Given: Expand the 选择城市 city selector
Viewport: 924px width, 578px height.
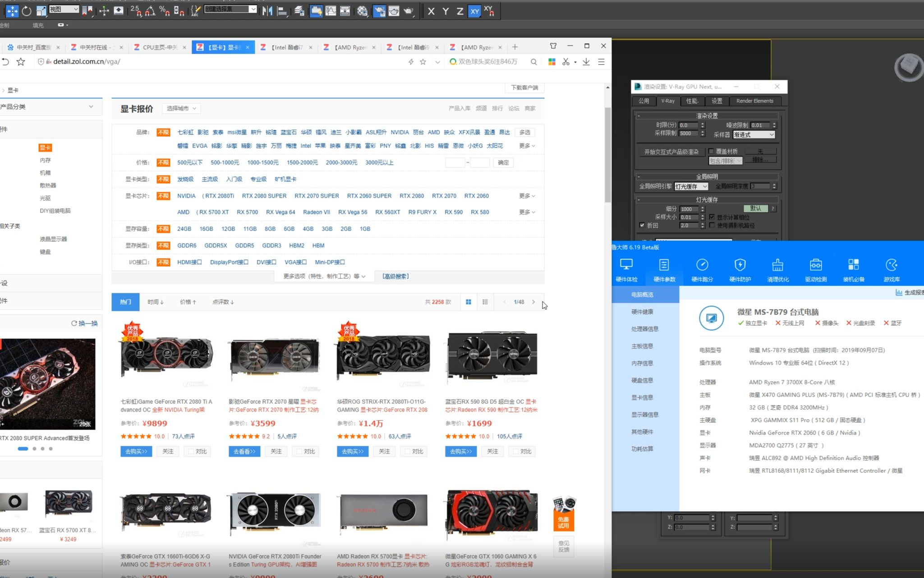Looking at the screenshot, I should pos(181,108).
